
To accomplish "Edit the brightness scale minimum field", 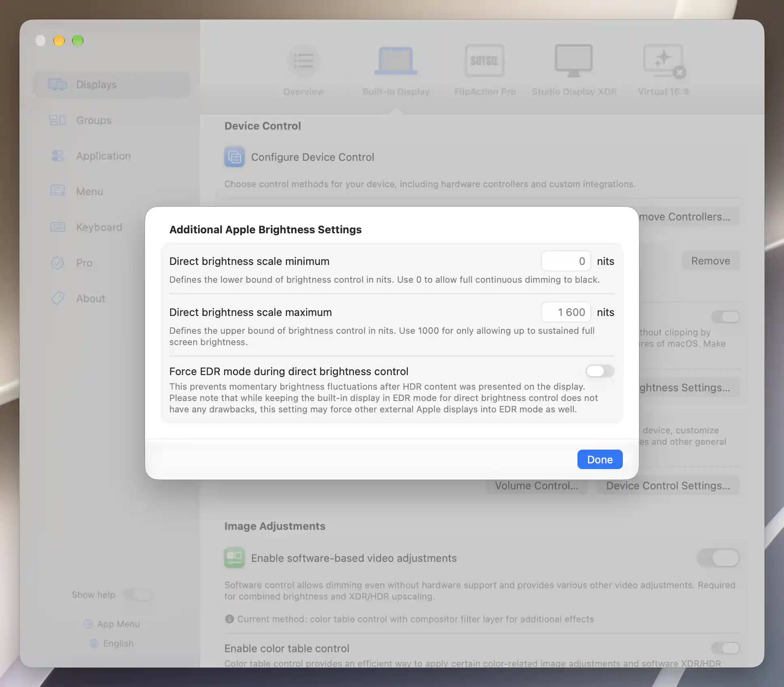I will tap(566, 261).
